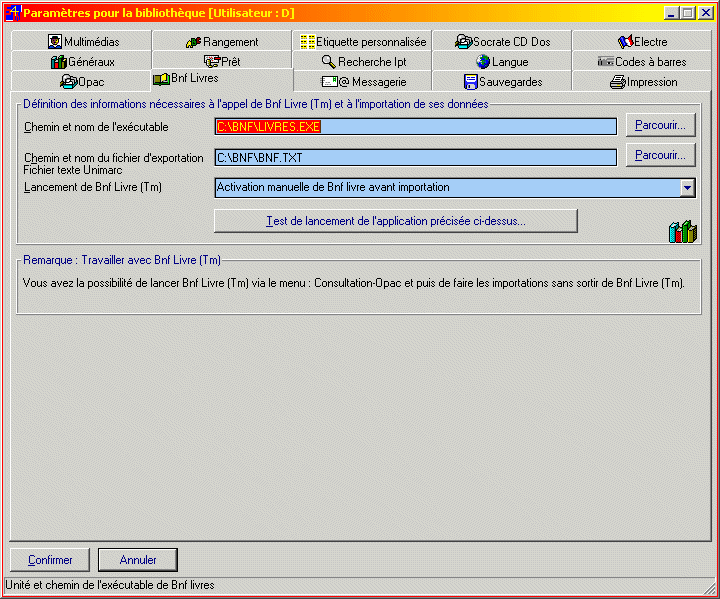Open the Multimédias tab
720x599 pixels.
(82, 41)
